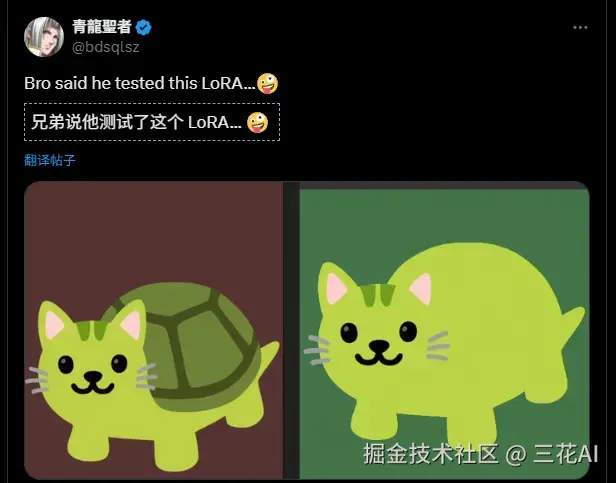Open the three-dot more options menu
Screen dimensions: 616x483
(x=580, y=28)
